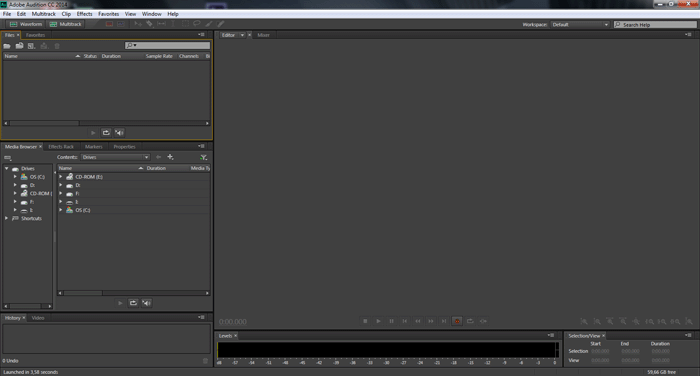700x376 pixels.
Task: Click the Insert into Multitrack icon in Files panel
Action: click(44, 46)
